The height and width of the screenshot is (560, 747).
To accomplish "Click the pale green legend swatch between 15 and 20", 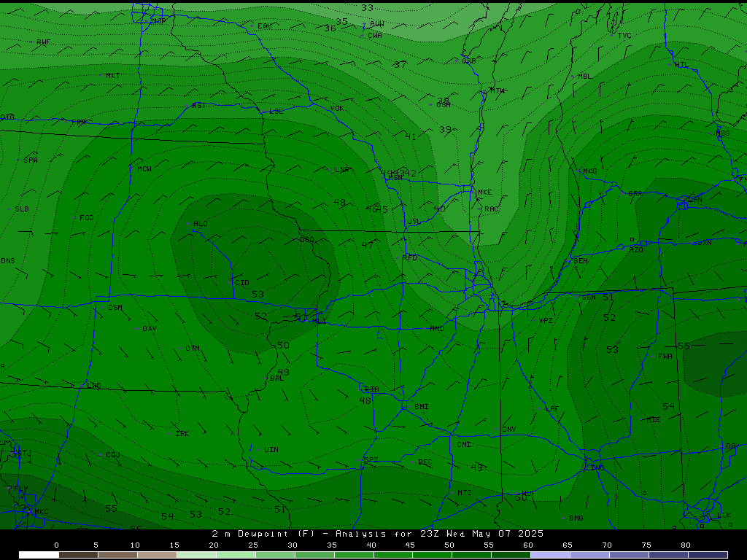I will 196,555.
